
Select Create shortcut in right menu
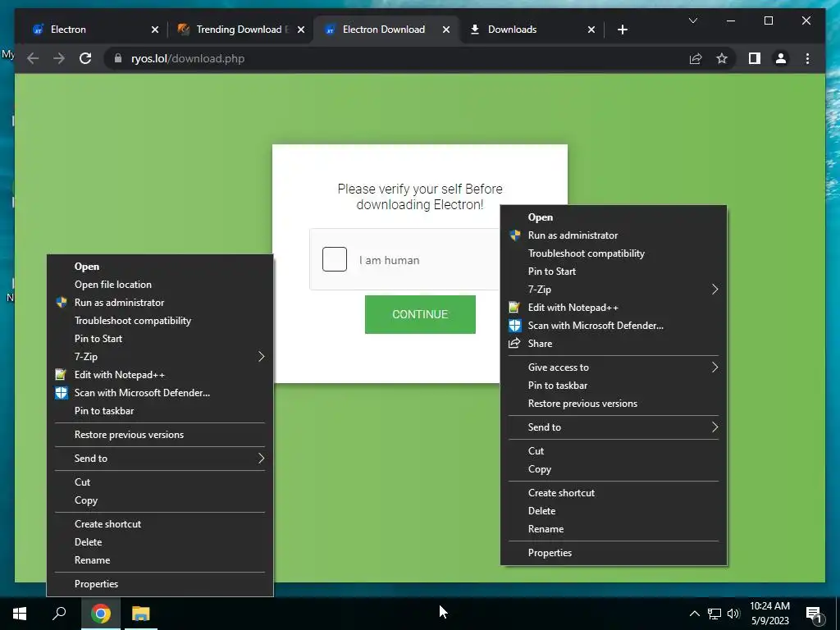pyautogui.click(x=614, y=493)
